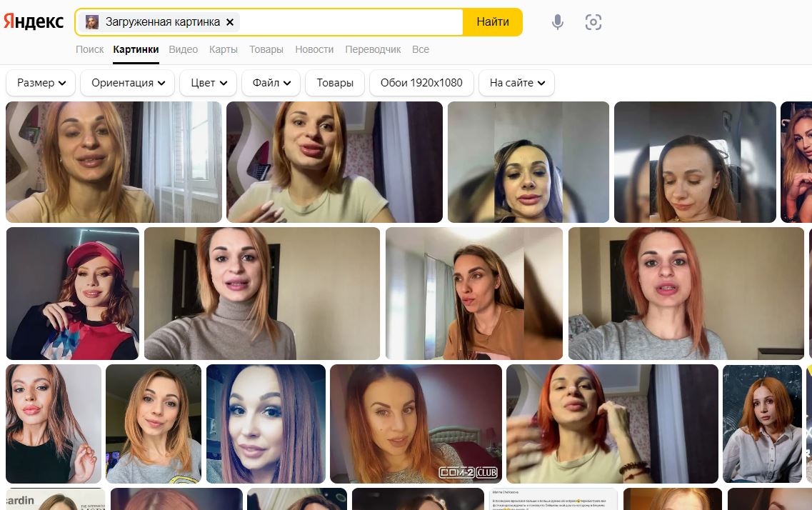Expand the Цвет filter dropdown
The image size is (812, 510).
[x=208, y=83]
